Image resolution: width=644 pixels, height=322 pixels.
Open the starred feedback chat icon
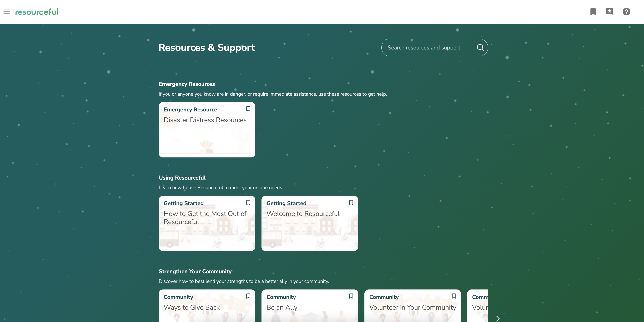click(610, 12)
